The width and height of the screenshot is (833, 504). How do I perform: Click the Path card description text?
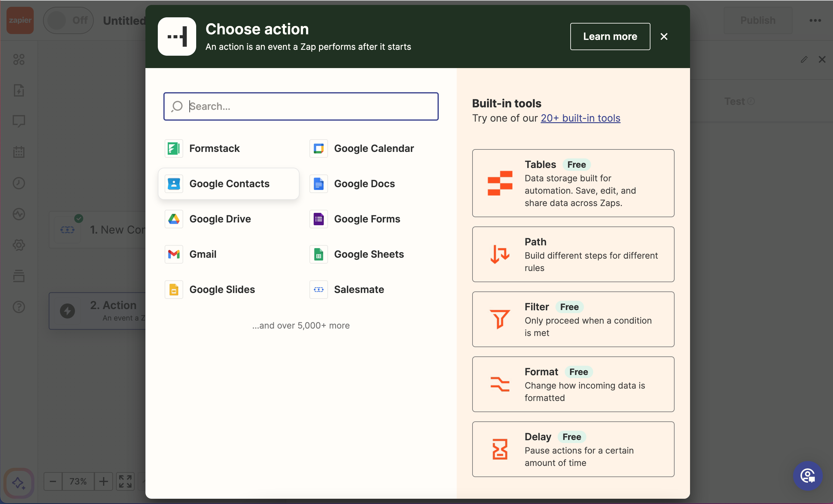click(591, 262)
